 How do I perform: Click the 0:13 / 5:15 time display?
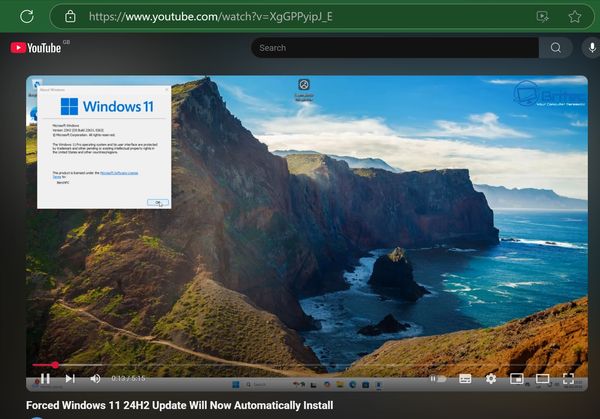tap(128, 378)
